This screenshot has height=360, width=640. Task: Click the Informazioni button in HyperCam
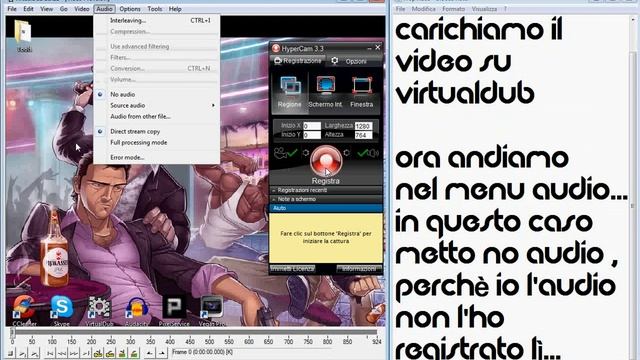coord(359,269)
